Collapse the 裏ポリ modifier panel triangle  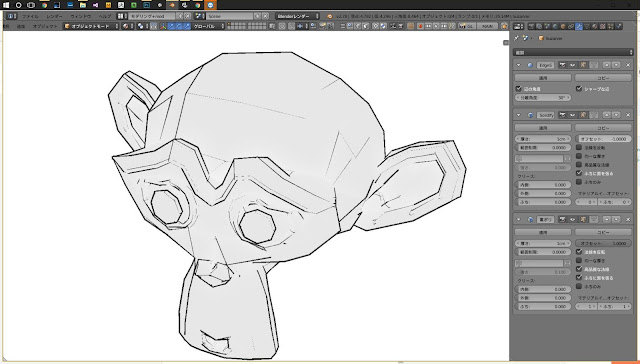519,220
